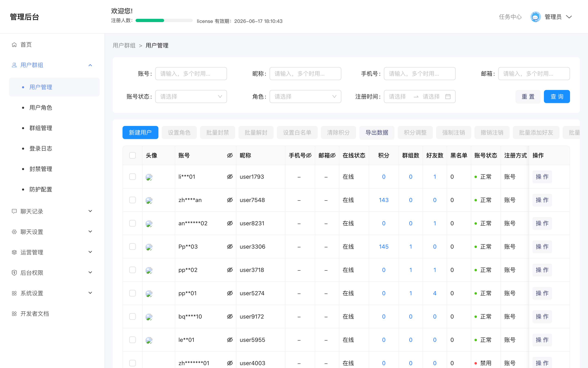The height and width of the screenshot is (368, 588).
Task: Reveal account pp**02 with eye icon
Action: (x=230, y=270)
